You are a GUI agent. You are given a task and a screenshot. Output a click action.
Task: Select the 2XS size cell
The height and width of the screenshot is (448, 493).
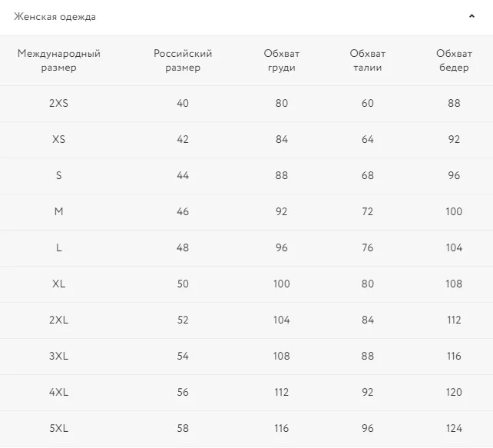pos(59,103)
